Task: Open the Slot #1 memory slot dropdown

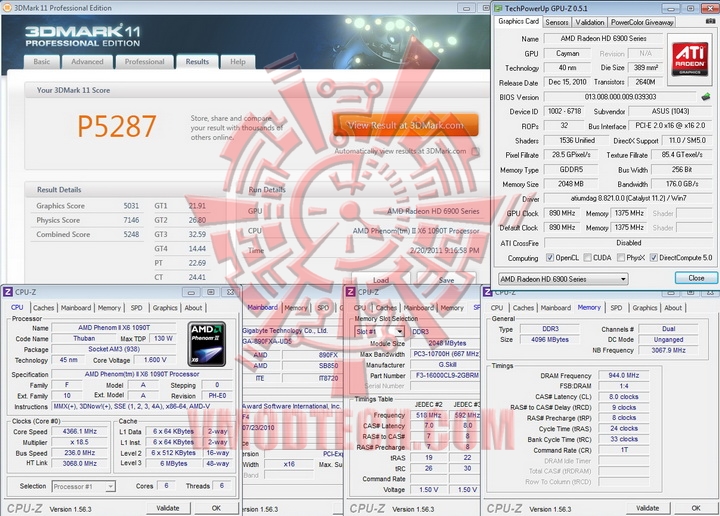Action: (379, 331)
